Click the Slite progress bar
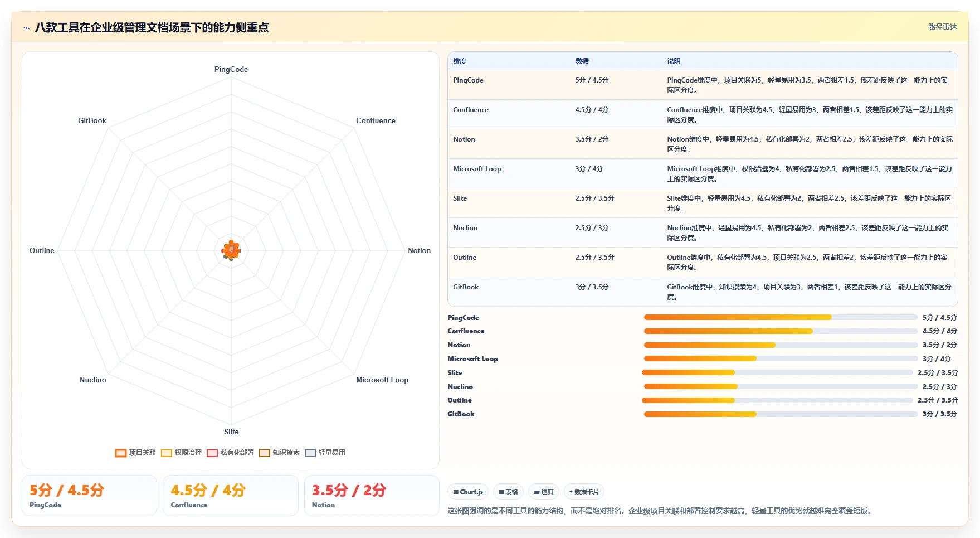Screen dimensions: 980x538 click(778, 372)
